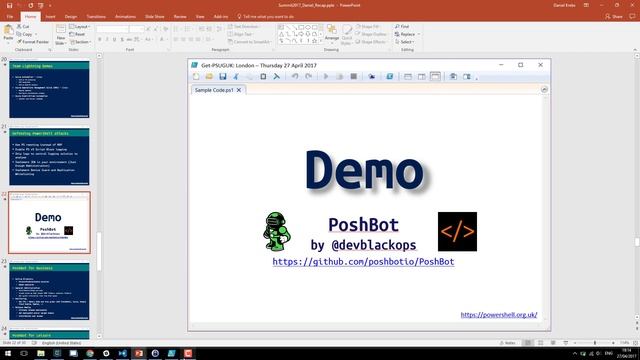Image resolution: width=640 pixels, height=360 pixels.
Task: Expand Clipboard group dialog launcher
Action: (50, 50)
